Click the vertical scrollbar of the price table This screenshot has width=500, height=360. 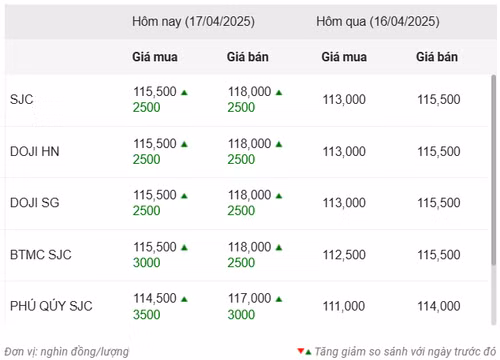(x=494, y=170)
